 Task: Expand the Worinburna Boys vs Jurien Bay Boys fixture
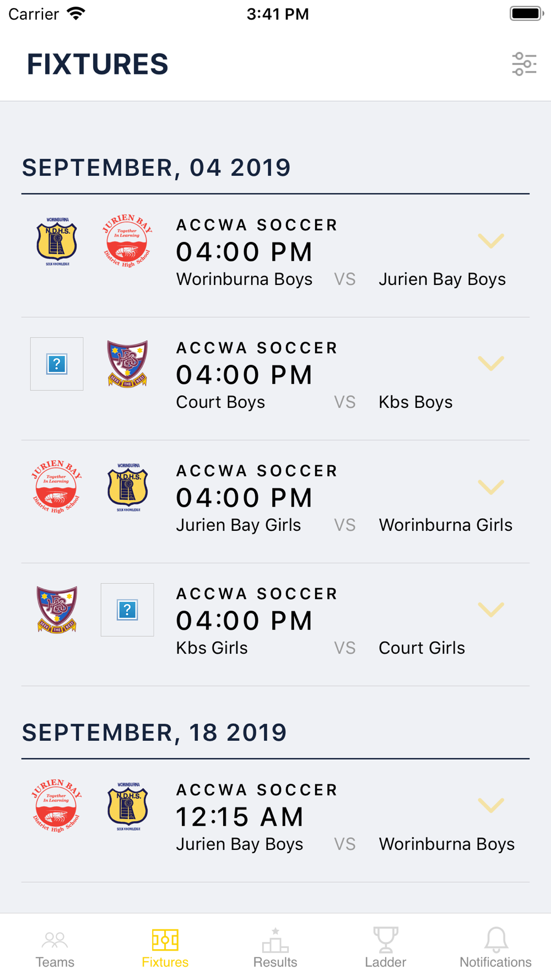[x=491, y=241]
